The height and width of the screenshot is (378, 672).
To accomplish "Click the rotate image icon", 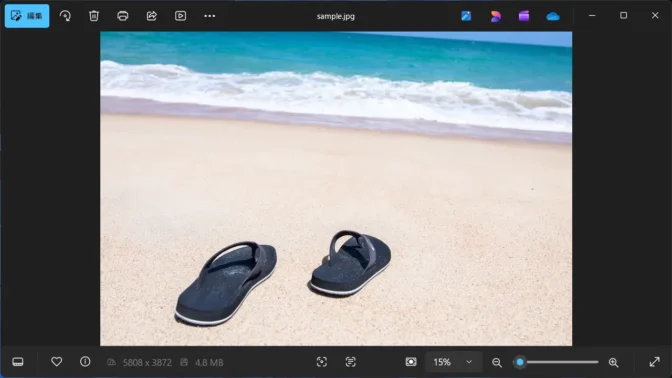I will 65,16.
